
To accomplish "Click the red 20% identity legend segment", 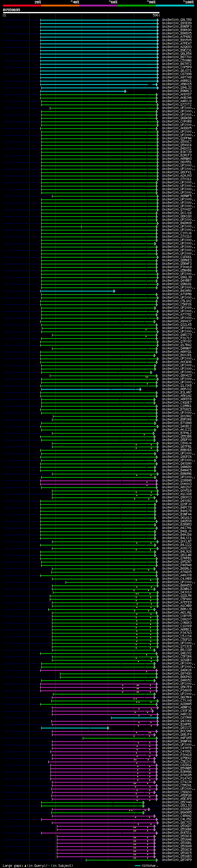I will pyautogui.click(x=22, y=6).
